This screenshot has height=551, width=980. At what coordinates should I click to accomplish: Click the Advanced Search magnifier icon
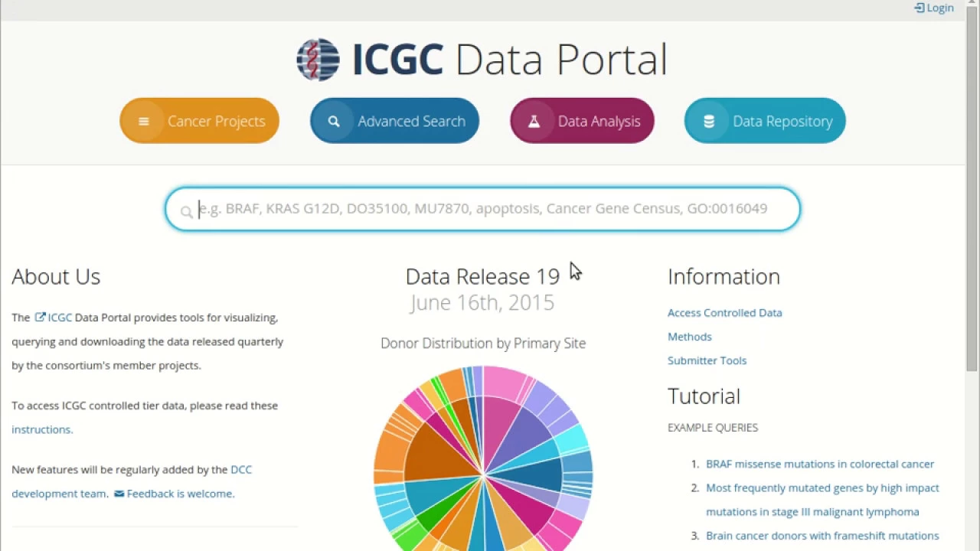click(x=334, y=122)
